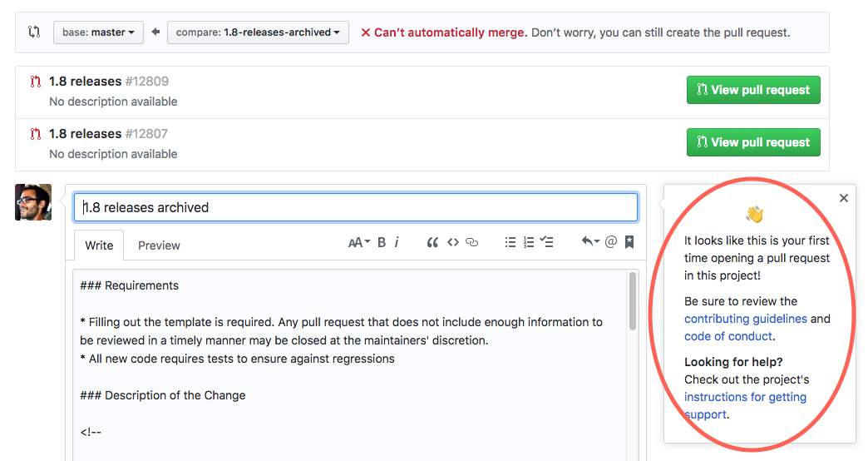The height and width of the screenshot is (461, 868).
Task: Add a bulleted list
Action: click(x=510, y=242)
